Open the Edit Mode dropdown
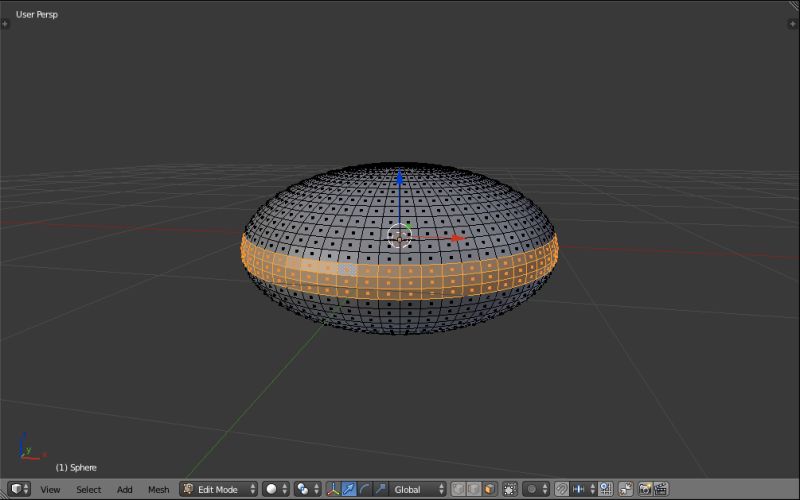 pyautogui.click(x=218, y=489)
